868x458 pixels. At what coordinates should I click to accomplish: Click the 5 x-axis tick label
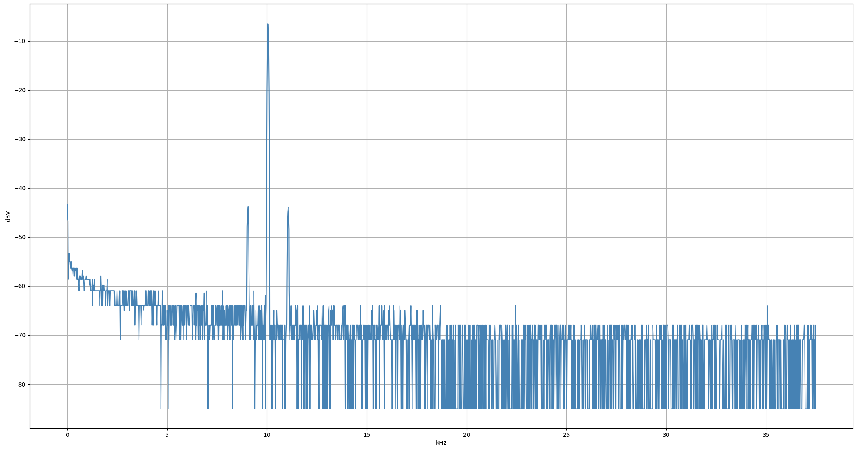click(167, 434)
